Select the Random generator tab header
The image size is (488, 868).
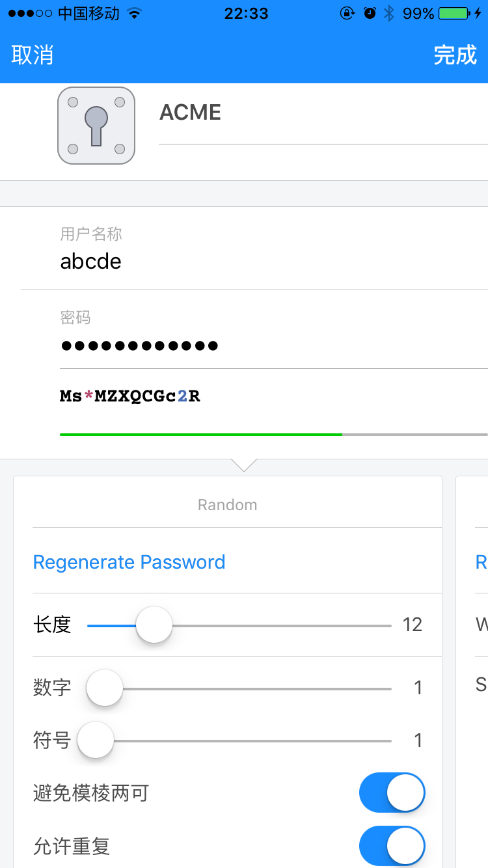(228, 505)
